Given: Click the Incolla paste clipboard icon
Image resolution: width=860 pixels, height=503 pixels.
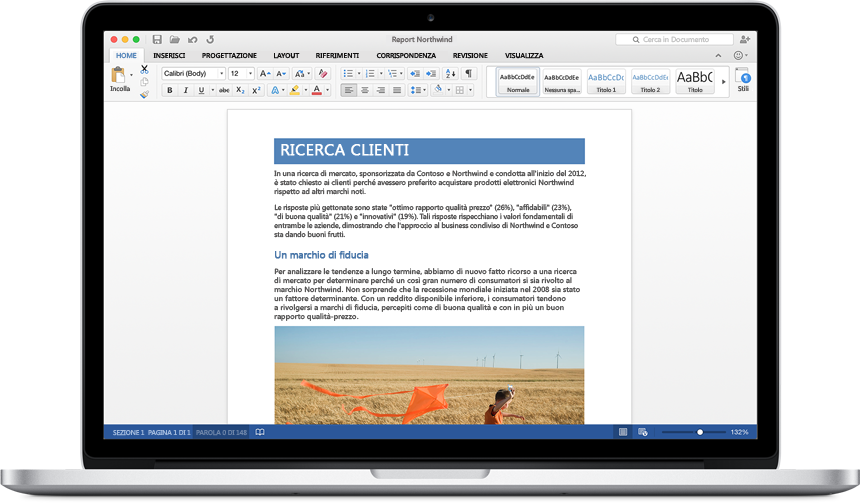Looking at the screenshot, I should pyautogui.click(x=118, y=75).
